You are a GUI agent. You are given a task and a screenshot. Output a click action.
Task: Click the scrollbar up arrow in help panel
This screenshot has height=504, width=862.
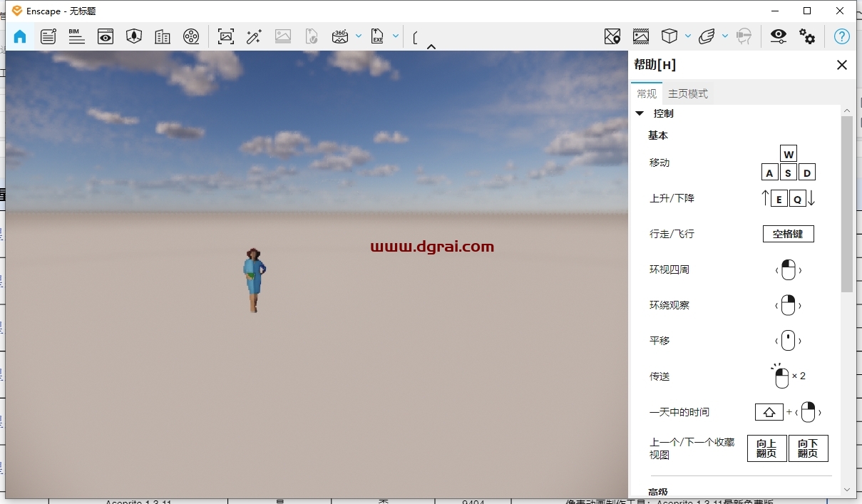(847, 110)
